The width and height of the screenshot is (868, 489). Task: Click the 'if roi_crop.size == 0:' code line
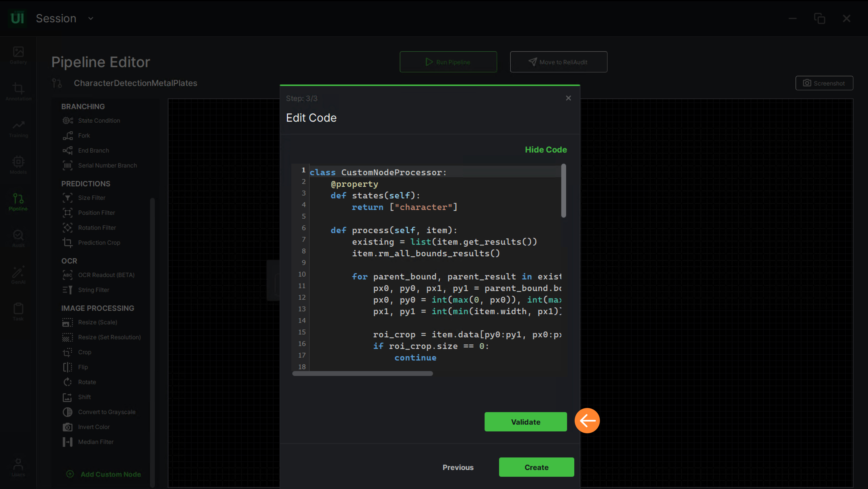(431, 346)
